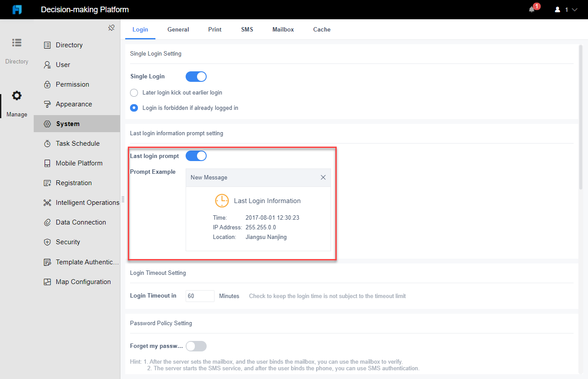
Task: Click the clock icon in Last Login Information
Action: pos(222,200)
